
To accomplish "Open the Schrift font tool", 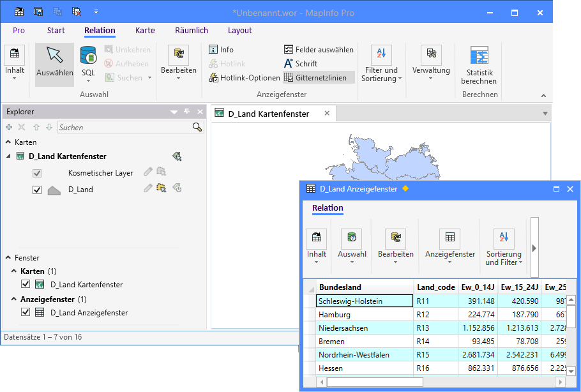I will [x=301, y=64].
